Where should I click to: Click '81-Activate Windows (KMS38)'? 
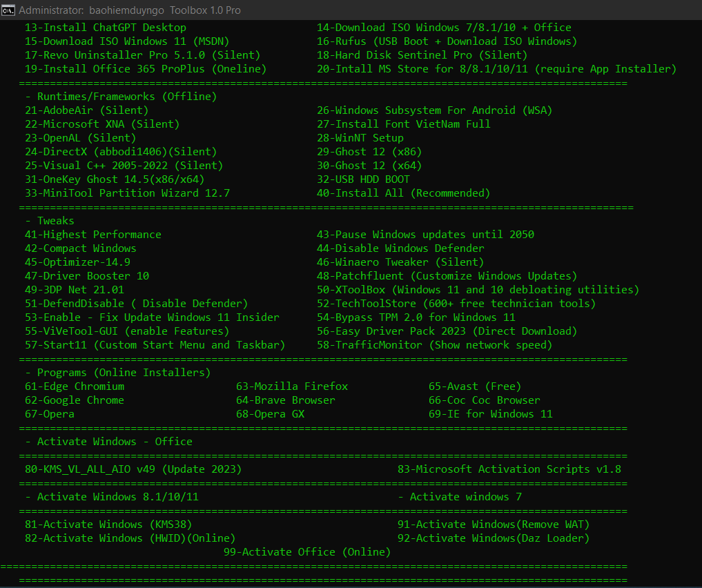108,525
